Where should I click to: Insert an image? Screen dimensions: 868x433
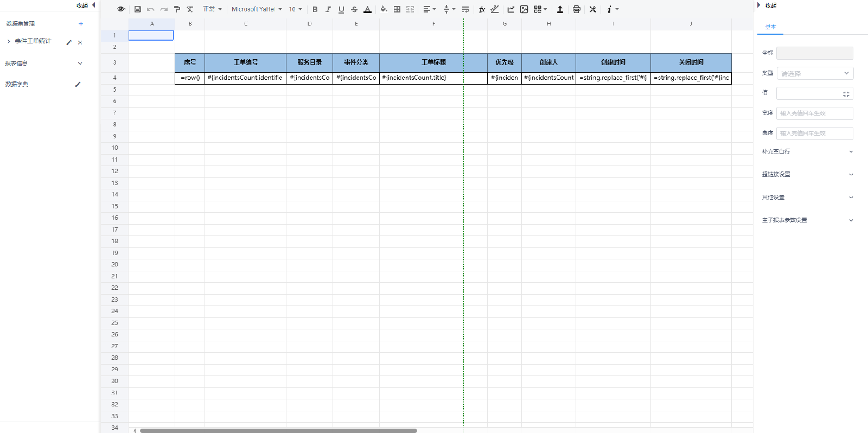[524, 9]
